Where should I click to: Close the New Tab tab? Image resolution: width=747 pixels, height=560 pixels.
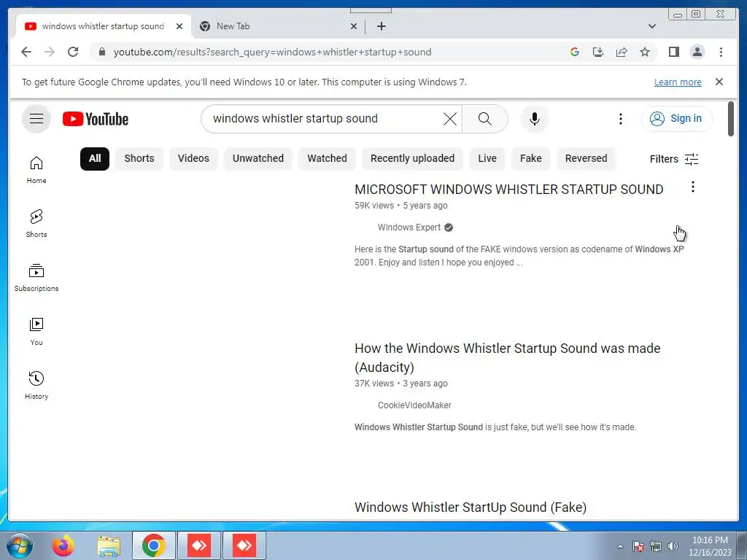click(x=354, y=26)
